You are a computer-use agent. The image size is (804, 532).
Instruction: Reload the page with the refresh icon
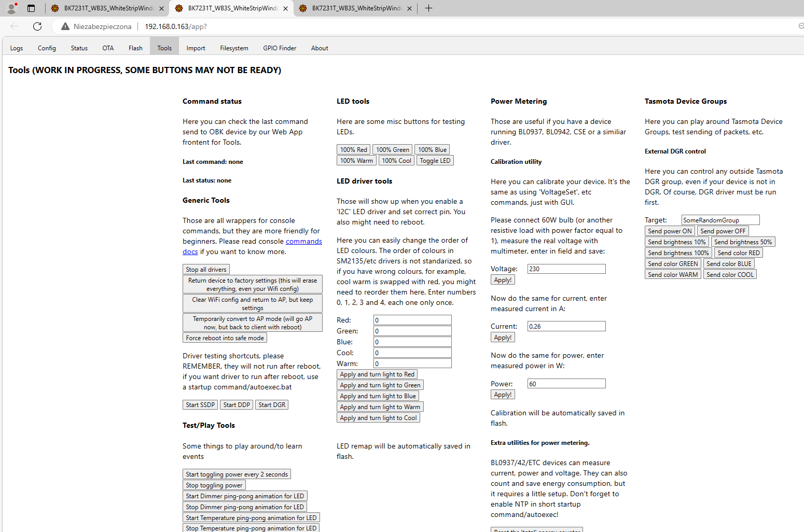click(x=37, y=26)
